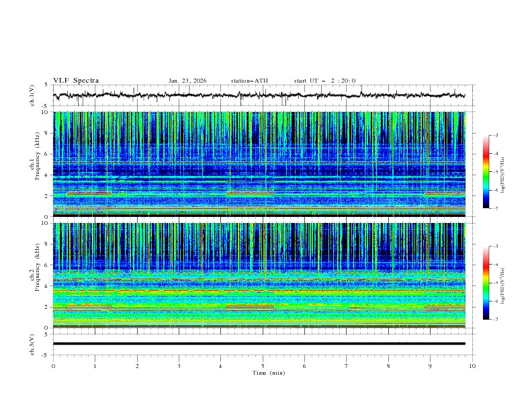532x411 pixels.
Task: Click the 0 tick on the time axis
Action: pos(53,366)
